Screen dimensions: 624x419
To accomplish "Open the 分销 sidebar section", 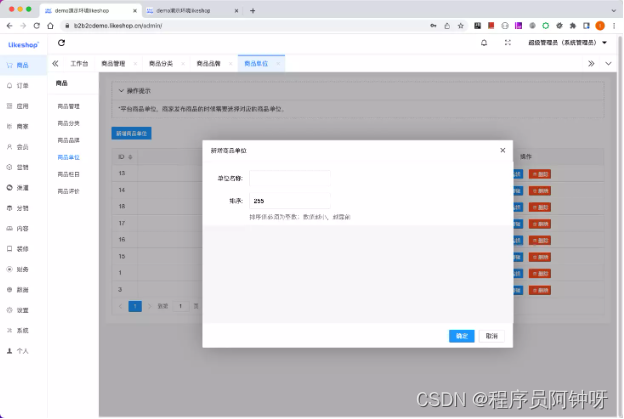I will point(18,209).
